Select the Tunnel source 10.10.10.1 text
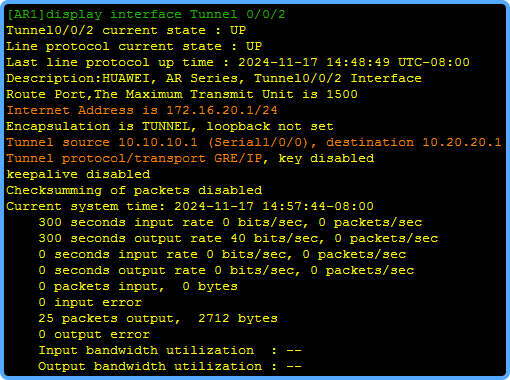The width and height of the screenshot is (510, 380). point(102,142)
